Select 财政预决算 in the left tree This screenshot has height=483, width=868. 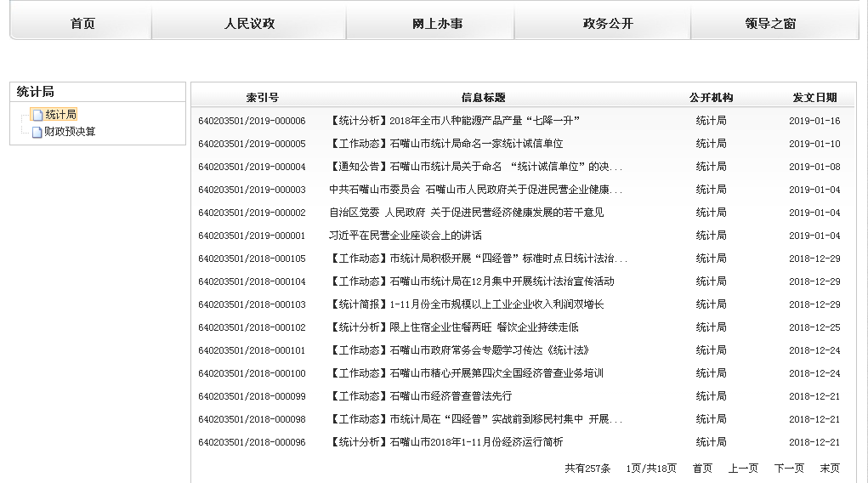pos(70,132)
